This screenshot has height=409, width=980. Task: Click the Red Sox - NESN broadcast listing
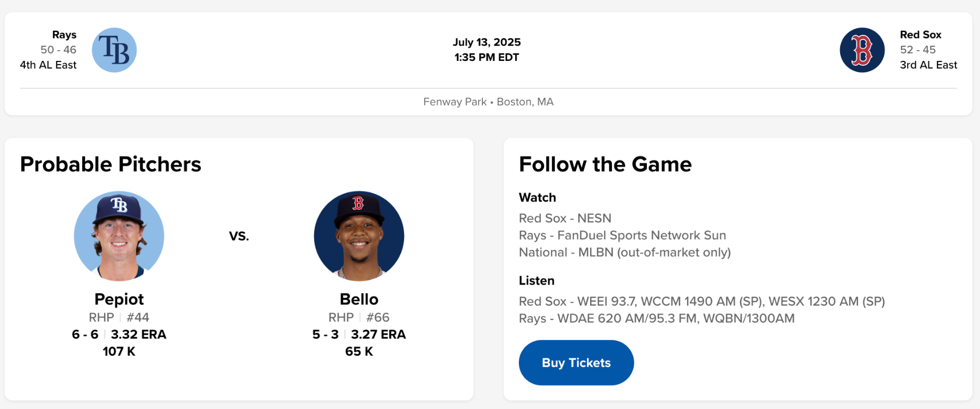(x=565, y=218)
